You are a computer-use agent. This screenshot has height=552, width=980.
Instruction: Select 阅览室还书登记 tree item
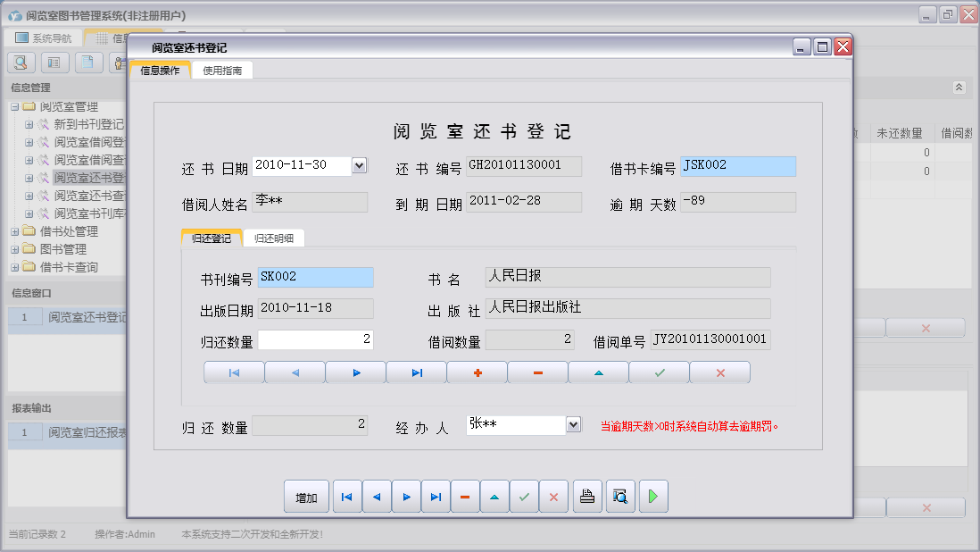(89, 178)
